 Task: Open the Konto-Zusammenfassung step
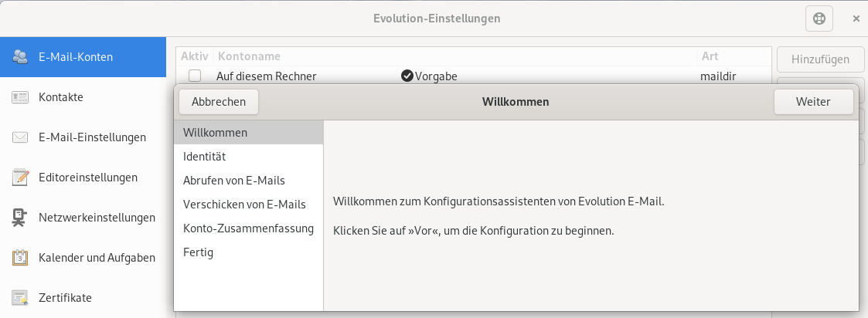point(247,228)
